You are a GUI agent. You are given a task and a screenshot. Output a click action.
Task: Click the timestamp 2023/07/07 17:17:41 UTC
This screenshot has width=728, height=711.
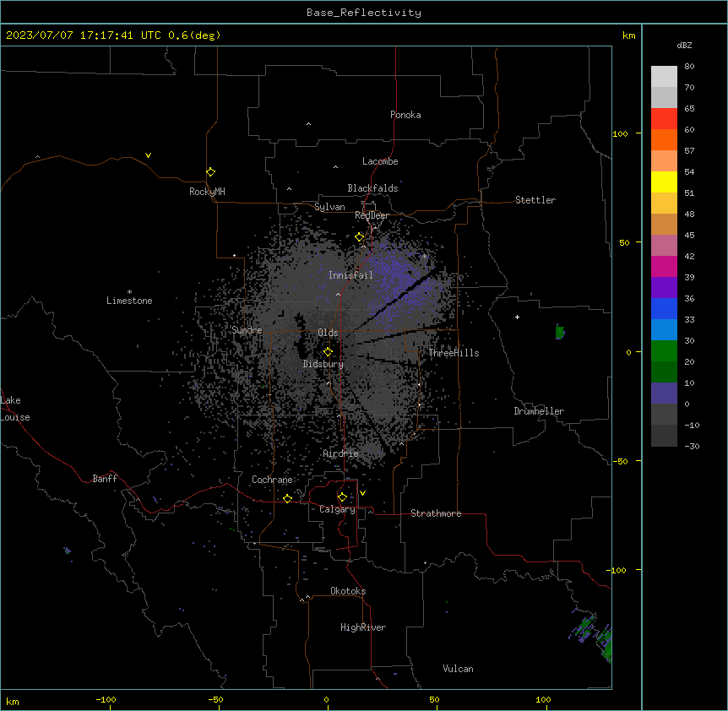[x=84, y=35]
